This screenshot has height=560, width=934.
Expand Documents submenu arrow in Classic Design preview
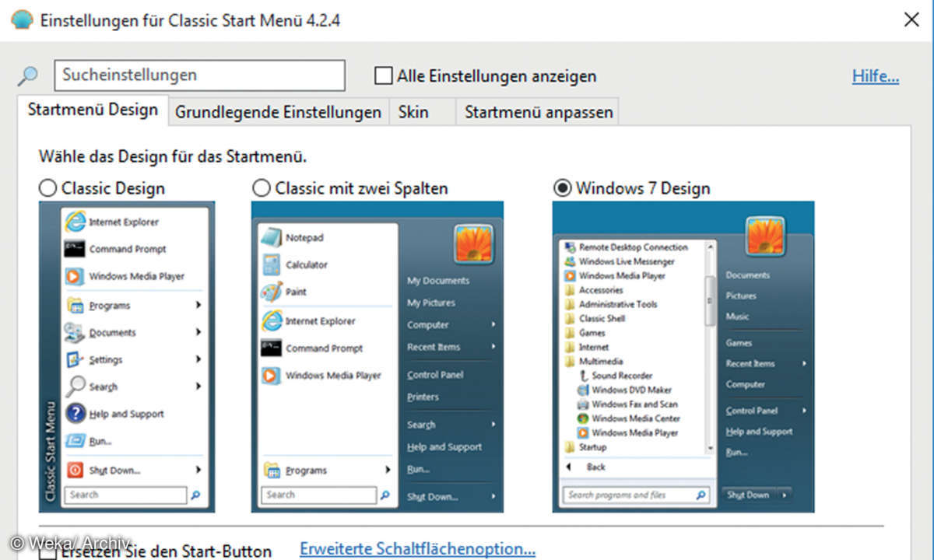point(198,332)
